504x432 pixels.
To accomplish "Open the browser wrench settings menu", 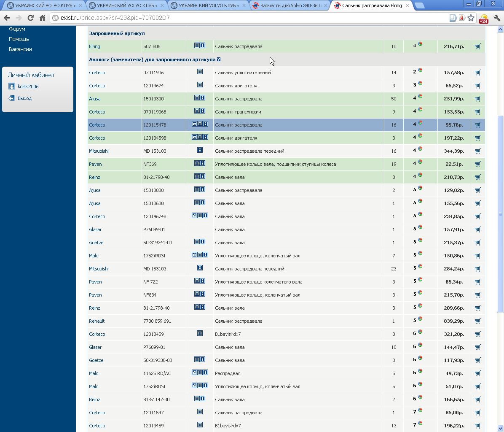I will point(496,18).
